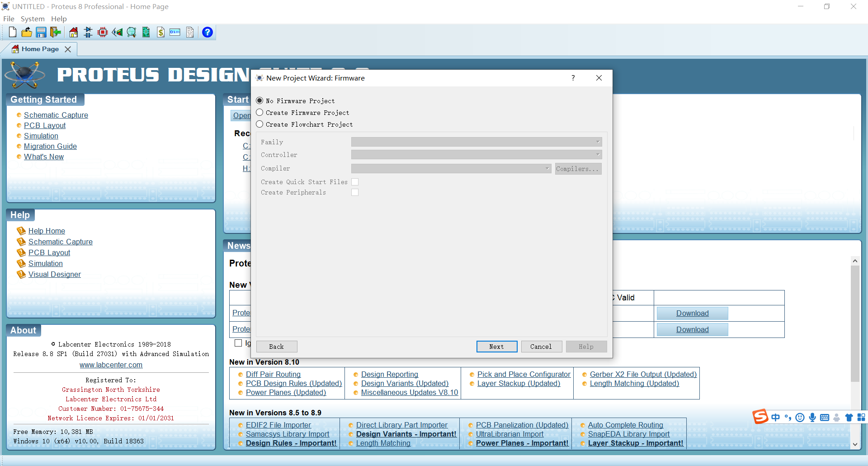Click the Close Project door icon
The width and height of the screenshot is (868, 466).
(x=56, y=32)
